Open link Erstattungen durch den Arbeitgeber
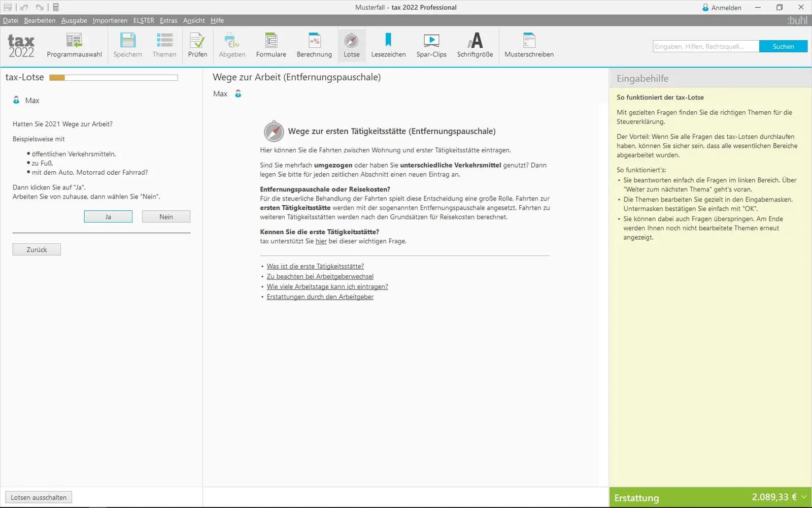The width and height of the screenshot is (812, 508). 320,297
